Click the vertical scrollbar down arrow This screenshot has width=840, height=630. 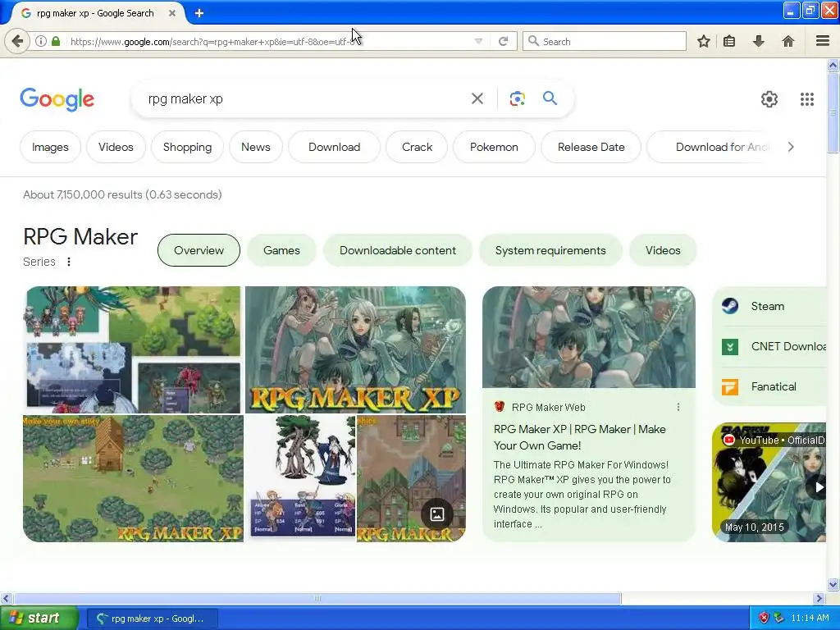click(833, 584)
